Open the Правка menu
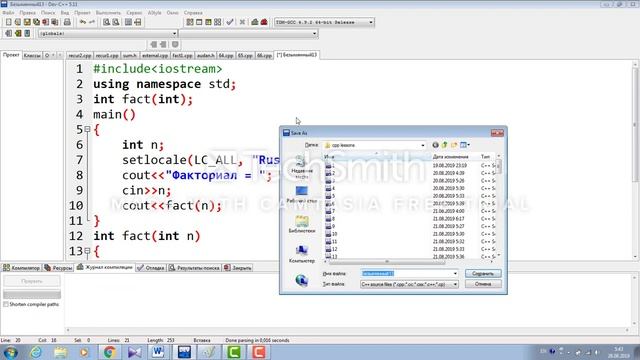Viewport: 640px width, 360px height. 27,13
